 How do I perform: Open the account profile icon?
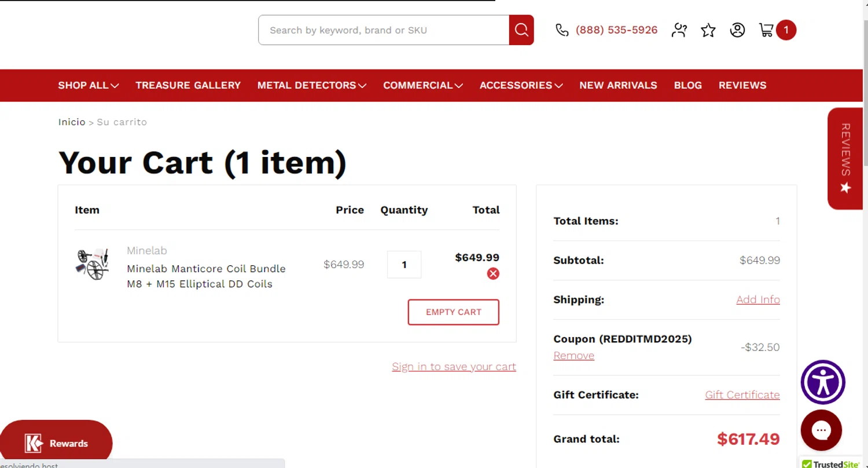[737, 30]
